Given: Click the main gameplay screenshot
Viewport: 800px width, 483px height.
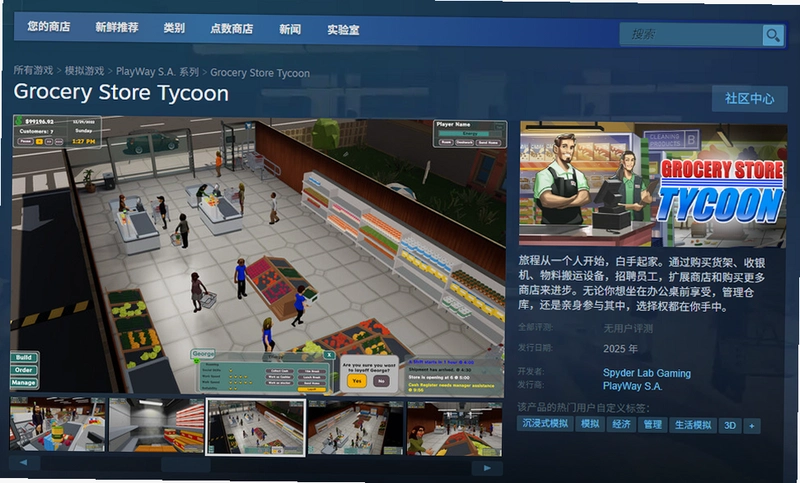Looking at the screenshot, I should pos(258,257).
